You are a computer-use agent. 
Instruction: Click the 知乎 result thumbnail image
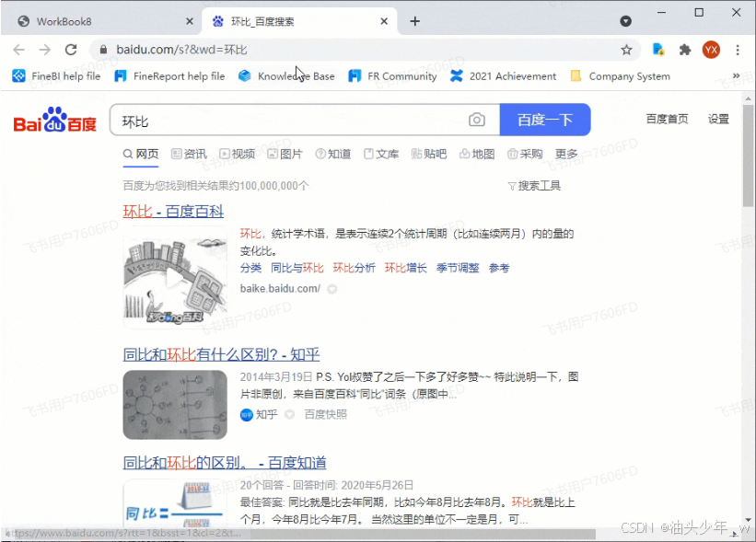(175, 405)
